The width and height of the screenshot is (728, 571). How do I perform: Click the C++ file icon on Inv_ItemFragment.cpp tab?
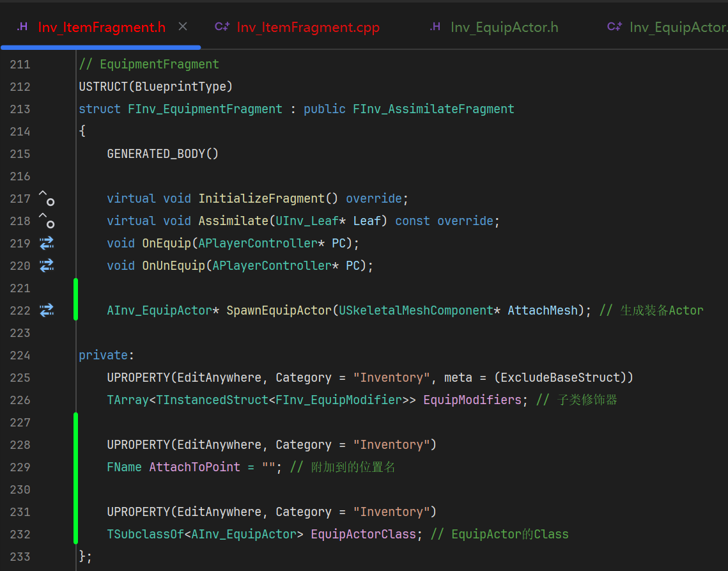[x=222, y=27]
